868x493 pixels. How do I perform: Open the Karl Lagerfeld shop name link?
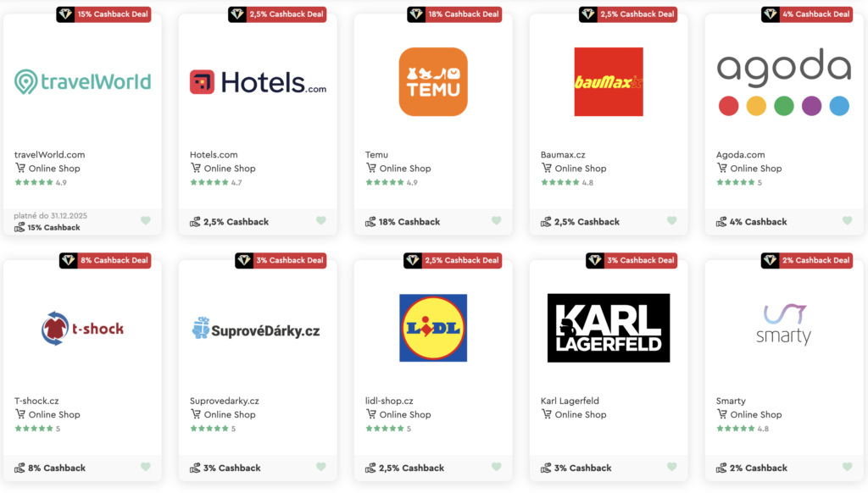pos(570,402)
